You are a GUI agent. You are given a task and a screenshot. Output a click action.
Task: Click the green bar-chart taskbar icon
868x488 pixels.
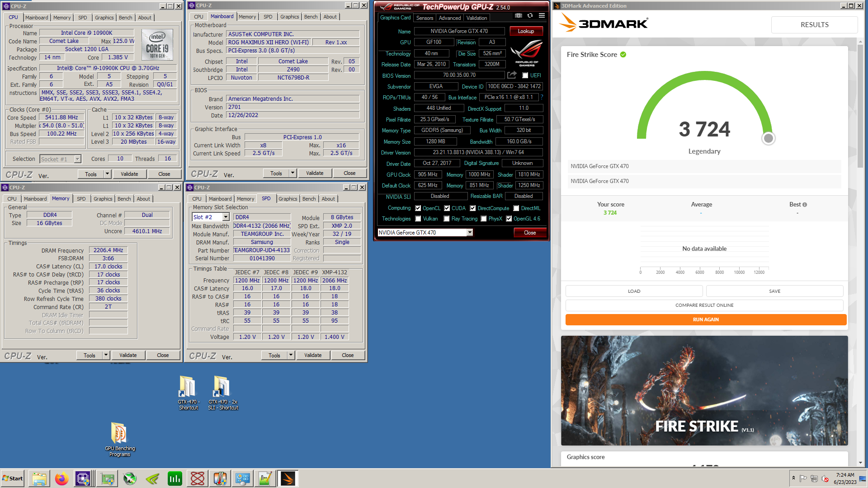pos(175,479)
